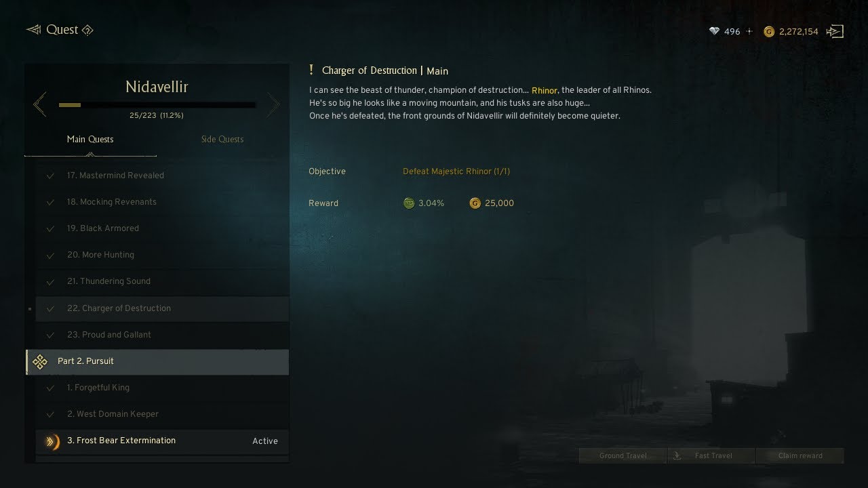The width and height of the screenshot is (868, 488).
Task: Click the experience reward icon beside 3.04%
Action: pos(409,203)
